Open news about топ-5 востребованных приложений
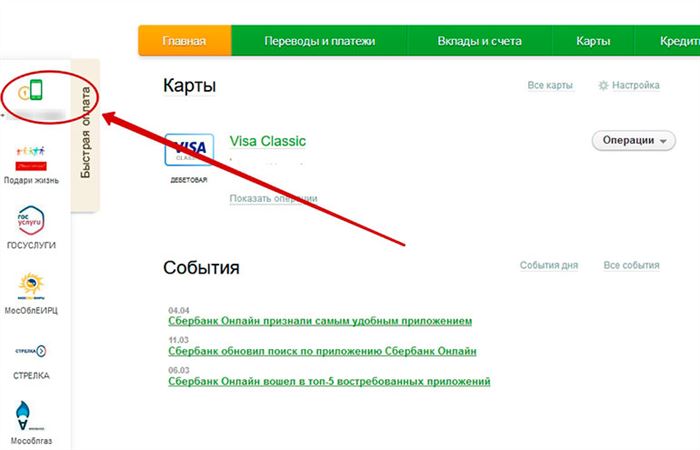700x450 pixels. tap(329, 382)
